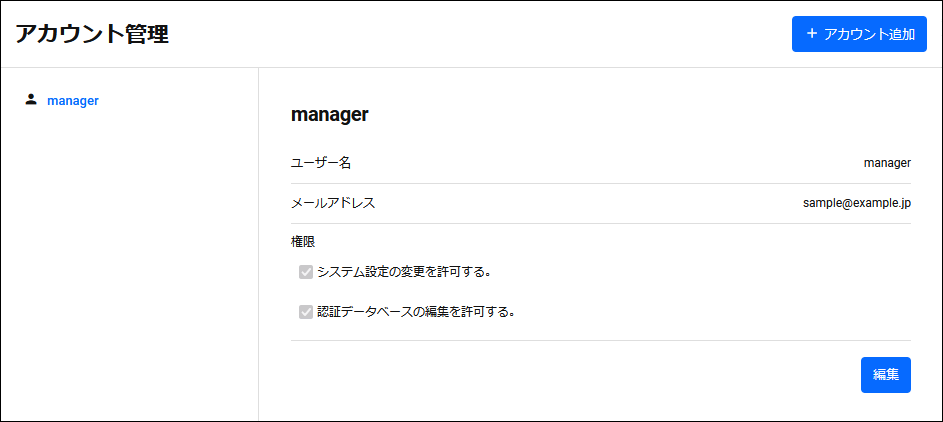Viewport: 943px width, 422px height.
Task: Click the システム設定の変更を許可する。 label text
Action: pyautogui.click(x=405, y=272)
